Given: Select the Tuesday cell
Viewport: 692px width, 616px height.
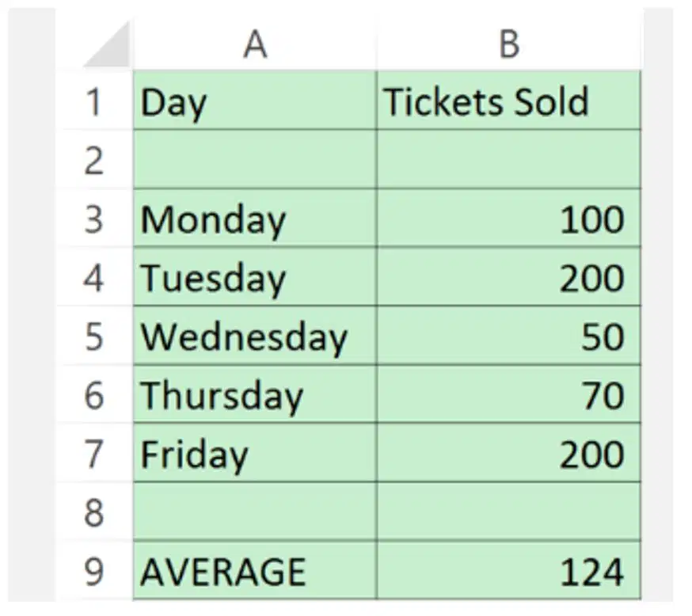Looking at the screenshot, I should [x=255, y=277].
